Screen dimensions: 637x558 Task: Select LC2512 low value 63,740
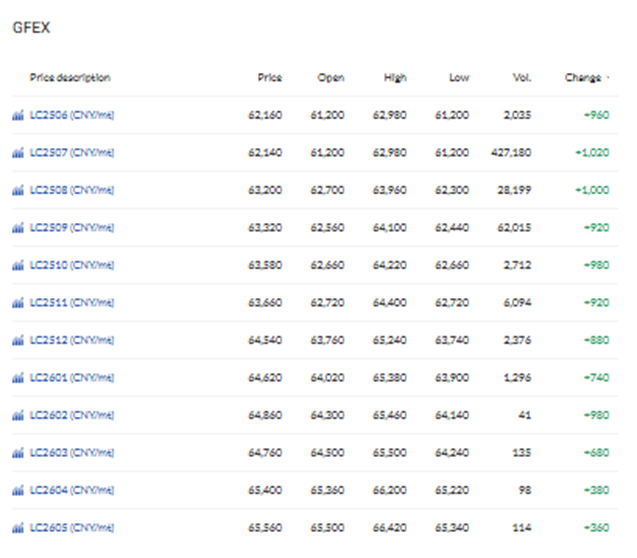click(452, 340)
